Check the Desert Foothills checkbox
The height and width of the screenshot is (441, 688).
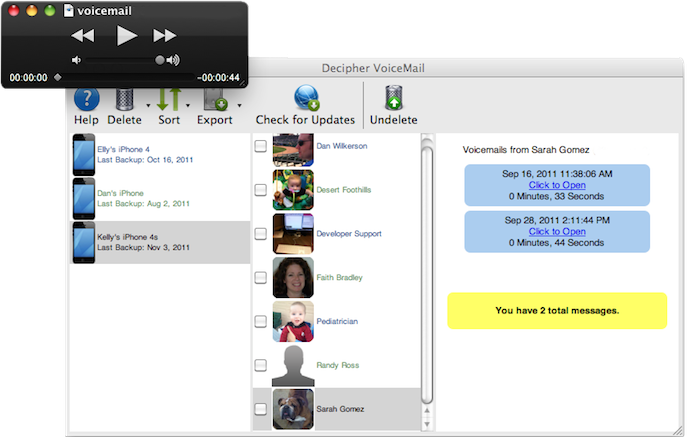(261, 190)
